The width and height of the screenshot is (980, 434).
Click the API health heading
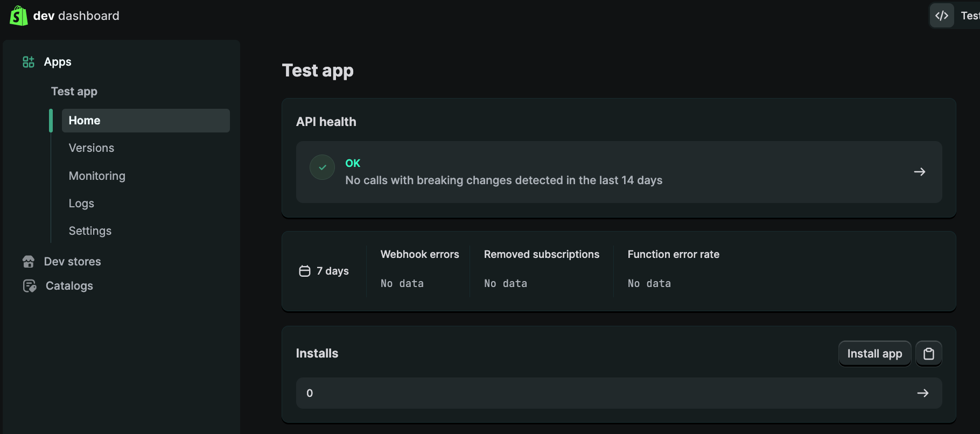(x=326, y=122)
